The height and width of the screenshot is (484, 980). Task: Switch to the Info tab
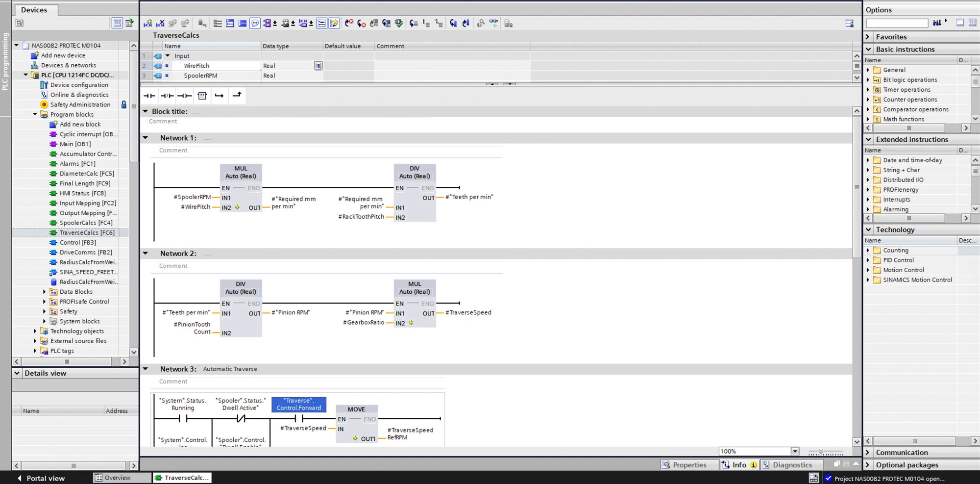[x=739, y=465]
